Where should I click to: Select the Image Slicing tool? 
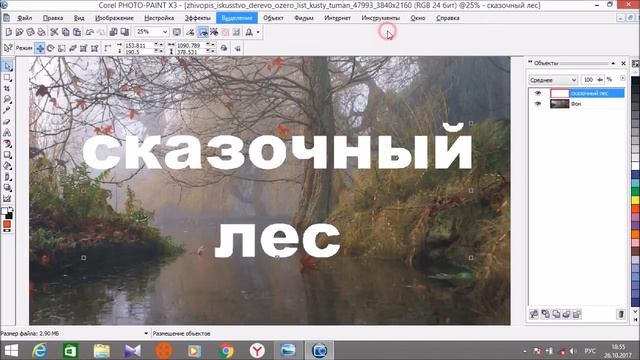click(7, 199)
